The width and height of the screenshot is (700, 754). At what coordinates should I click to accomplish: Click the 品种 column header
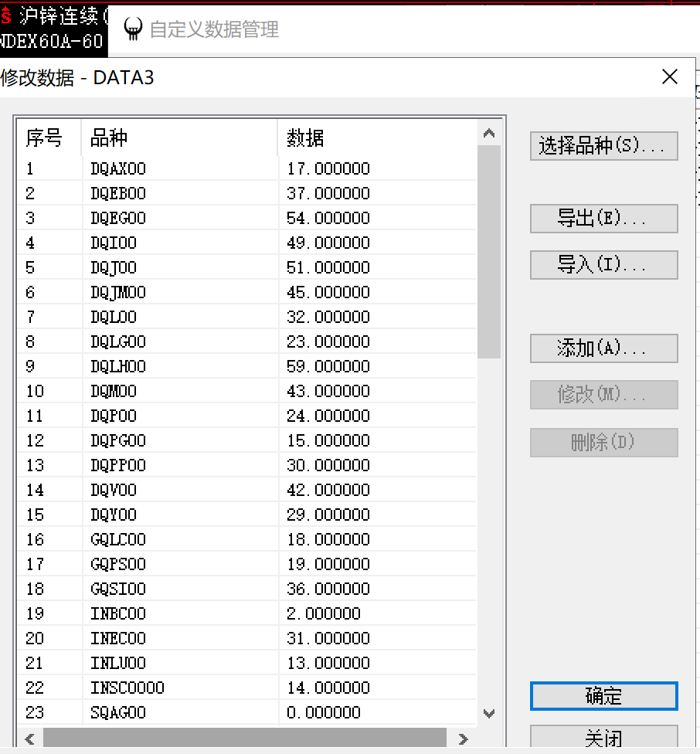179,138
